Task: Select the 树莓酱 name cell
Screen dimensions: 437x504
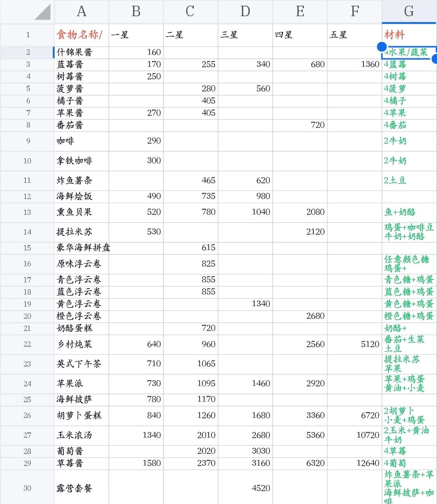Action: coord(81,76)
